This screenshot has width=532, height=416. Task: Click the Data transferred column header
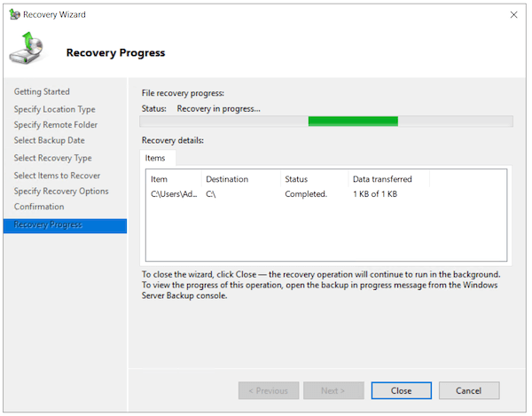pos(382,179)
